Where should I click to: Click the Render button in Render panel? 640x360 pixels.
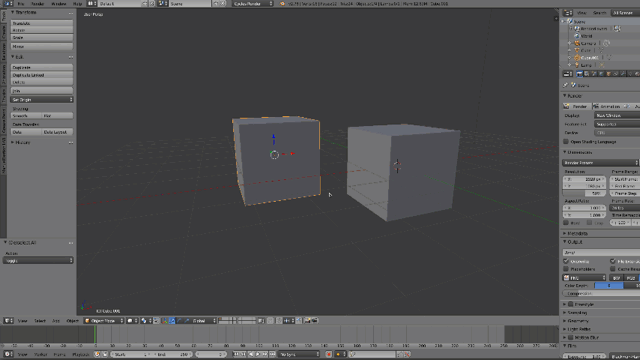[577, 107]
